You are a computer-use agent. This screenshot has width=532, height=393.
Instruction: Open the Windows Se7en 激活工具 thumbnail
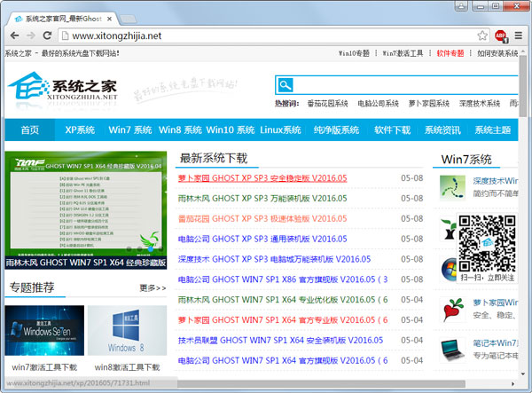point(44,331)
